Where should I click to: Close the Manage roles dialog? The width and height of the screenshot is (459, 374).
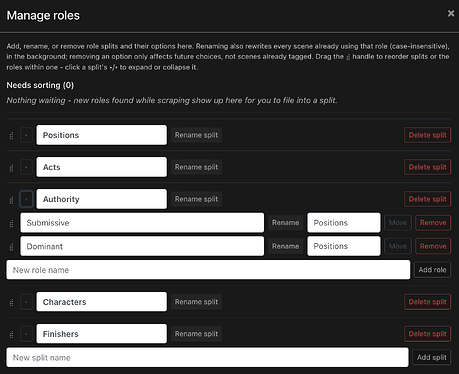click(451, 13)
